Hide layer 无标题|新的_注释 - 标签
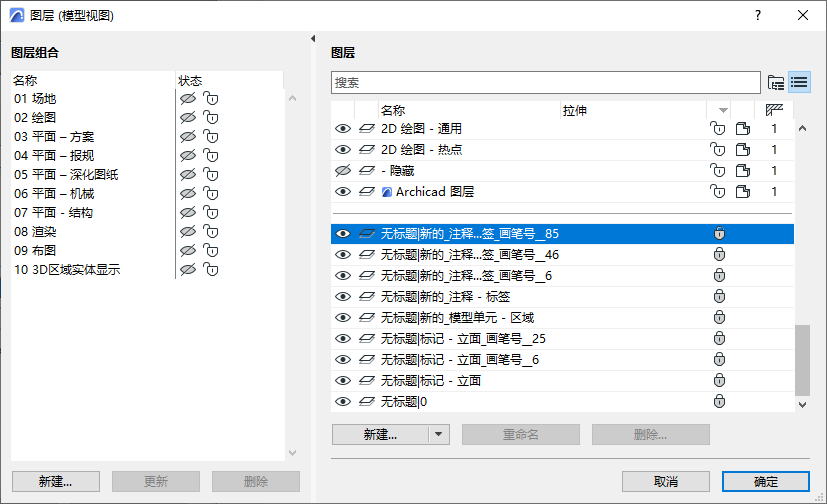 tap(343, 297)
